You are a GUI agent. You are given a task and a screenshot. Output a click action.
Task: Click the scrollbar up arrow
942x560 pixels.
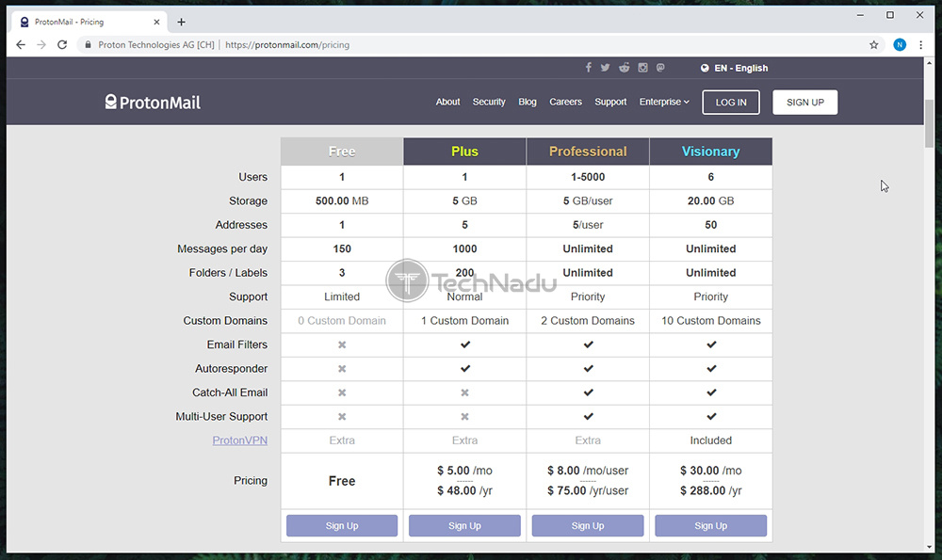[x=930, y=62]
